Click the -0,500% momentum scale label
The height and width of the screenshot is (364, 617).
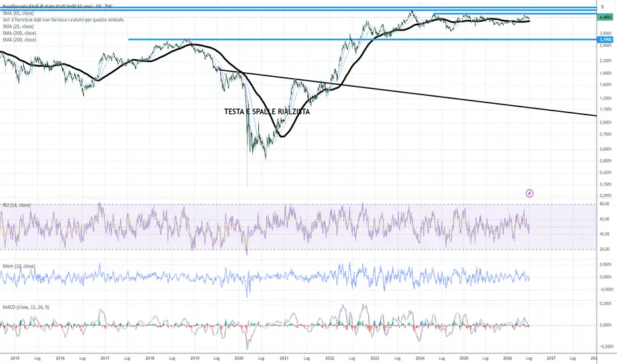point(606,290)
